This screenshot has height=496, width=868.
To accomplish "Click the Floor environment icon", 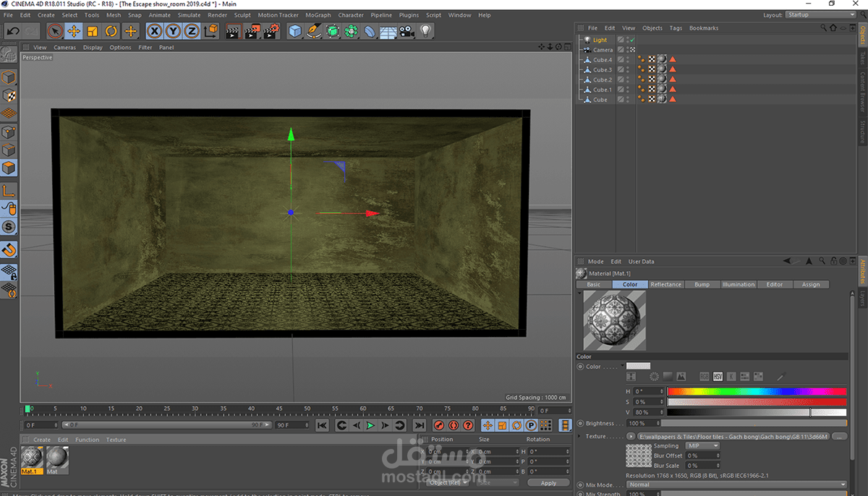I will click(x=388, y=30).
